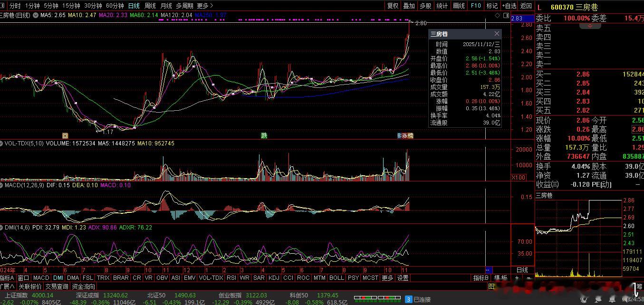Viewport: 644px width, 305px height.
Task: Select the KDJ indicator tab
Action: [x=274, y=278]
